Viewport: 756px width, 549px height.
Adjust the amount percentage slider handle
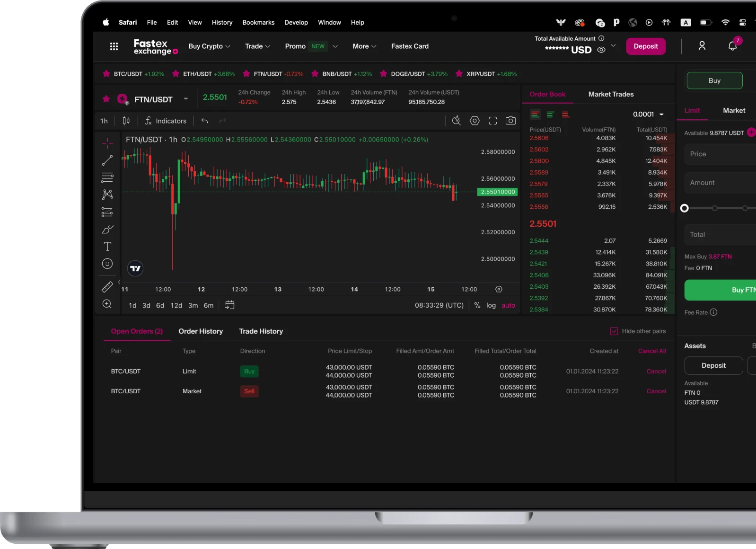tap(684, 208)
